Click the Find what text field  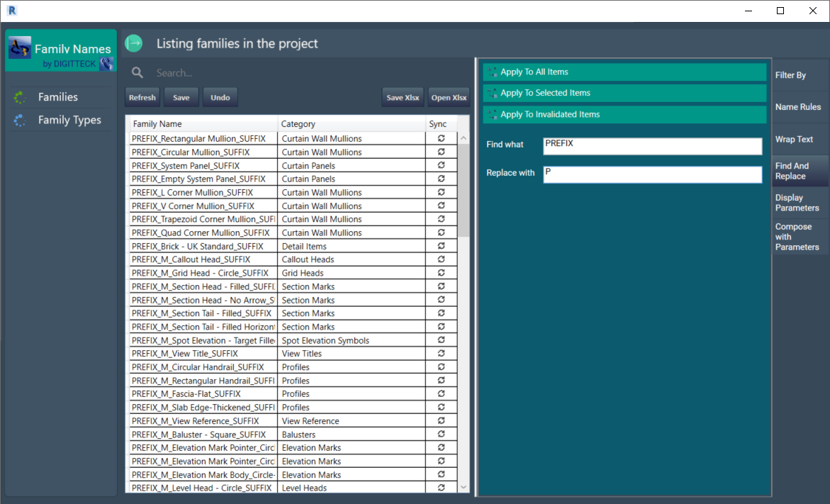click(x=653, y=146)
